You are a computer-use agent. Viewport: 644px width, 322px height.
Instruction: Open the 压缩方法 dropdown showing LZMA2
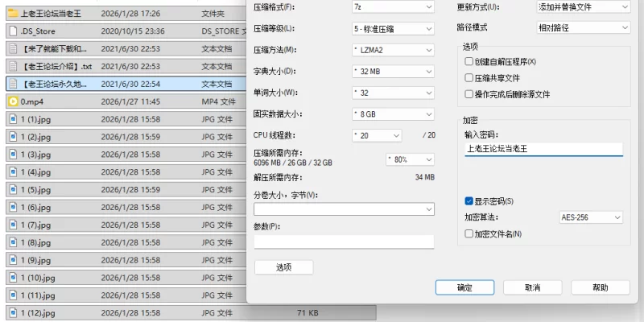(x=393, y=50)
